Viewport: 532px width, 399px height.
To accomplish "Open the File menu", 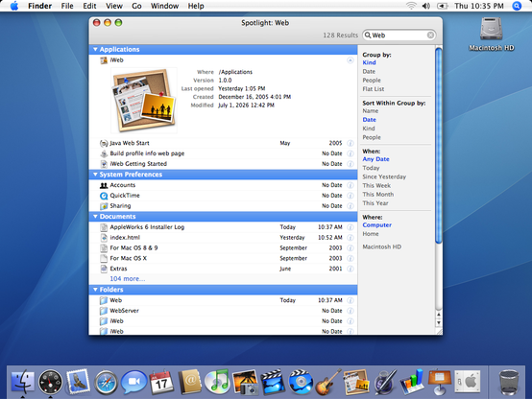I will pos(67,6).
